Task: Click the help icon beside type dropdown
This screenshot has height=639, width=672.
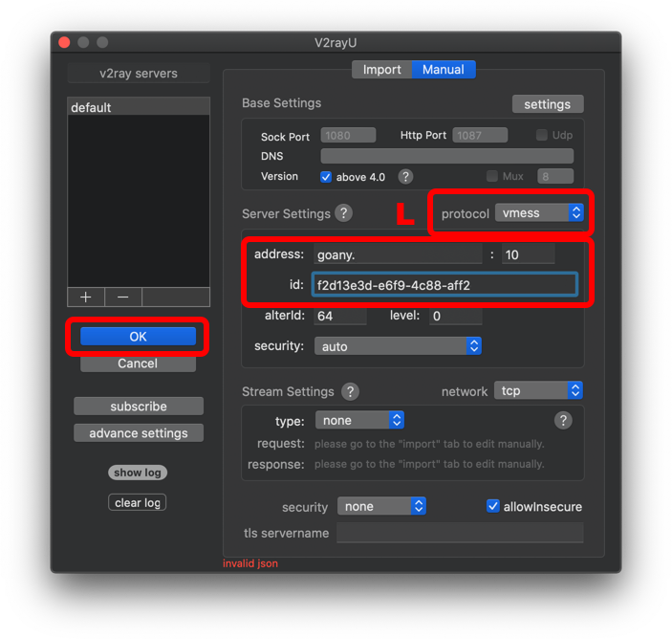Action: pos(563,420)
